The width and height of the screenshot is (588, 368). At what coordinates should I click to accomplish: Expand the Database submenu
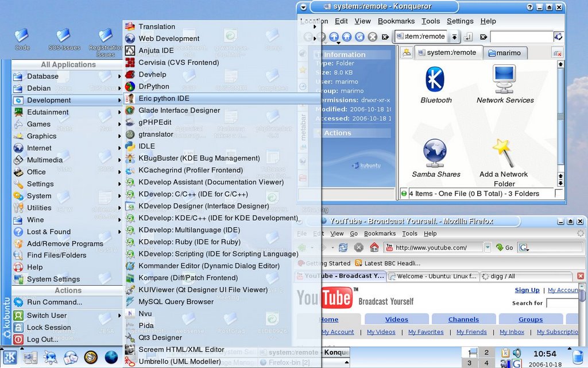67,76
